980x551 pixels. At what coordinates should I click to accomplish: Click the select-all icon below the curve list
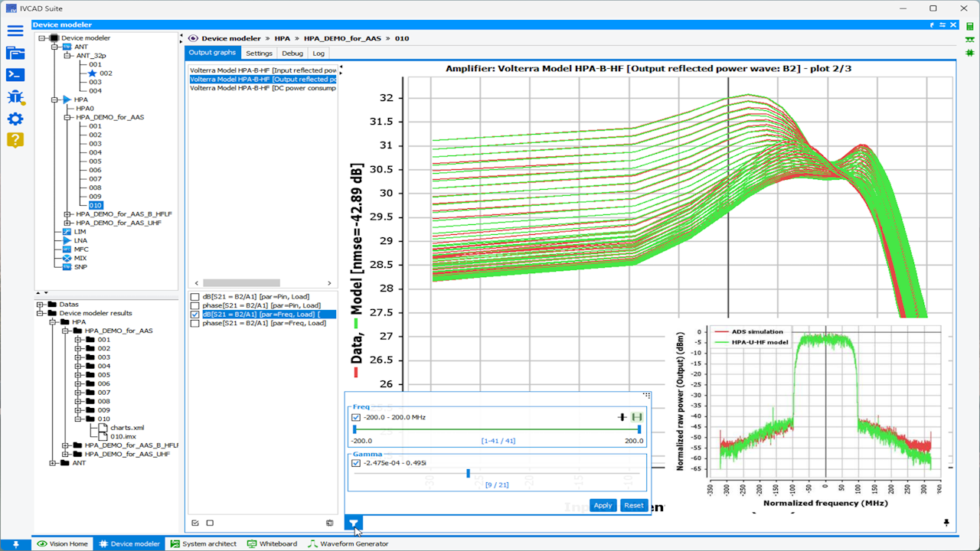[x=194, y=523]
